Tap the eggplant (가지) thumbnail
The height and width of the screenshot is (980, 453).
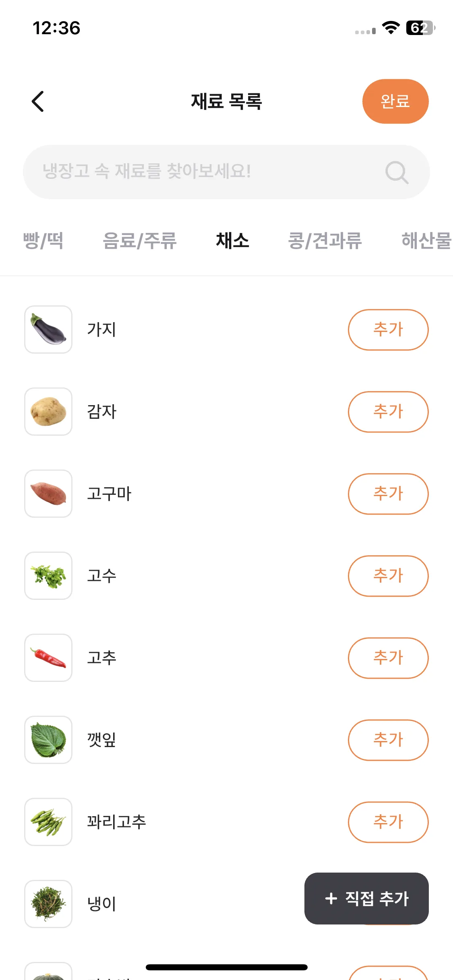pos(48,329)
